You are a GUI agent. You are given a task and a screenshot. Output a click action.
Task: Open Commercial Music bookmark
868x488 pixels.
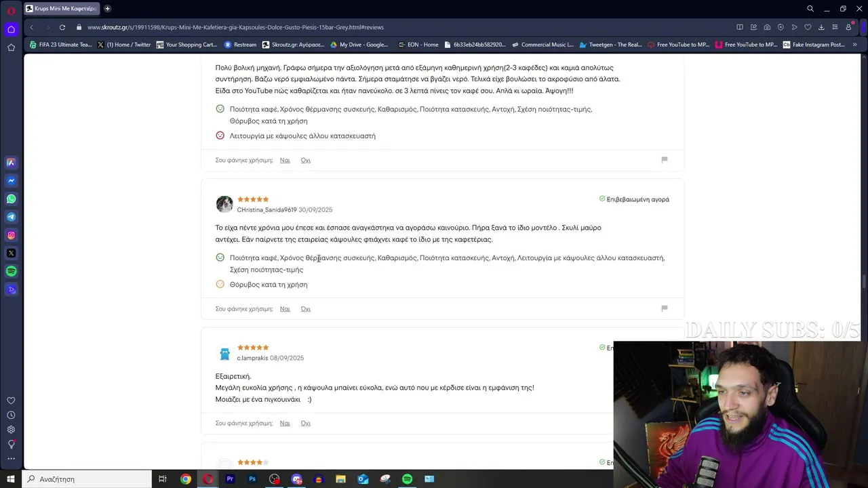(543, 45)
